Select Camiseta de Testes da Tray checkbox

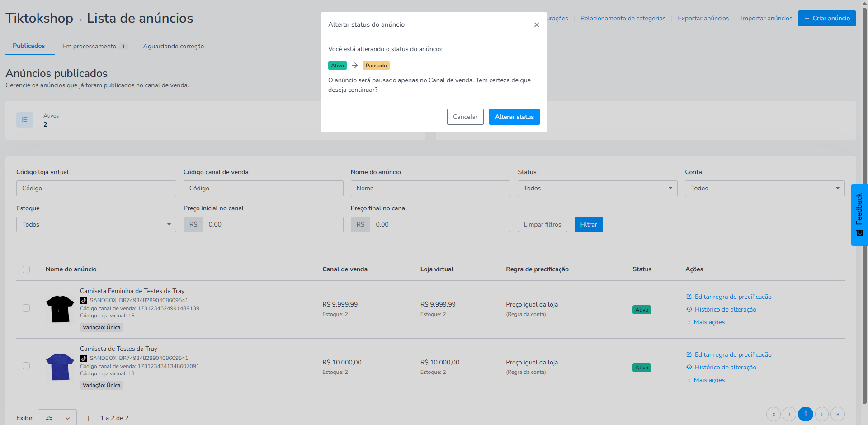point(26,366)
